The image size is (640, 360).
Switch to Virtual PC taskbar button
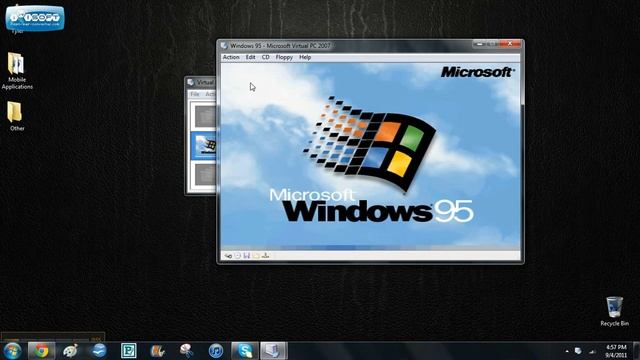coord(274,351)
